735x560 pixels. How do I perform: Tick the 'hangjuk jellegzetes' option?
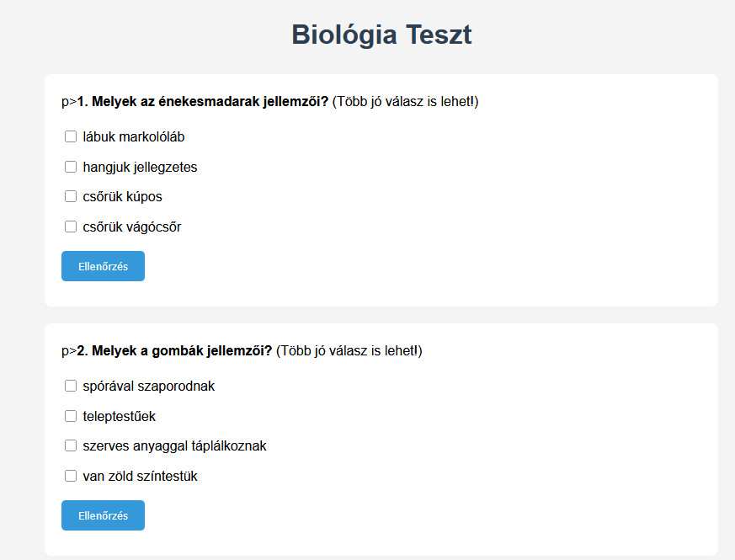(71, 167)
